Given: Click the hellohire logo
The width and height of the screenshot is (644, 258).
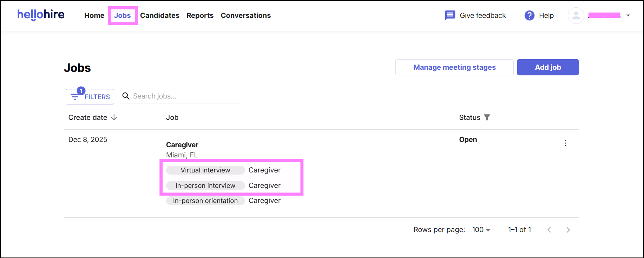Looking at the screenshot, I should 41,15.
